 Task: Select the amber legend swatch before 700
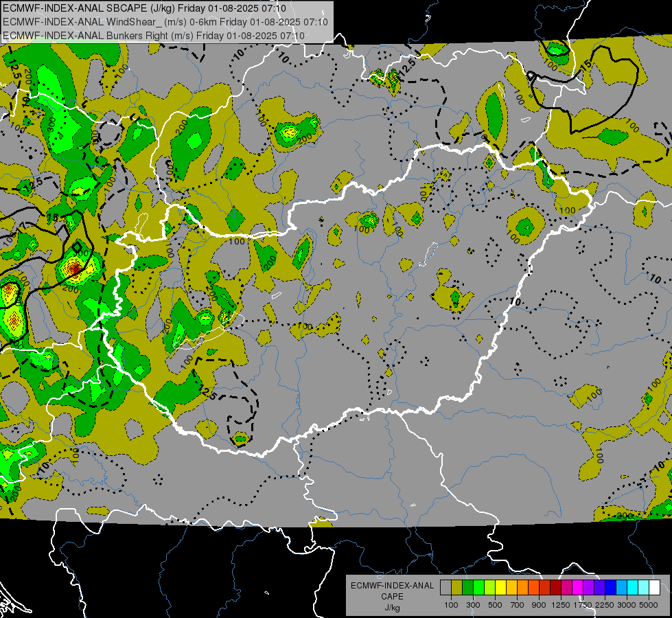(x=511, y=588)
